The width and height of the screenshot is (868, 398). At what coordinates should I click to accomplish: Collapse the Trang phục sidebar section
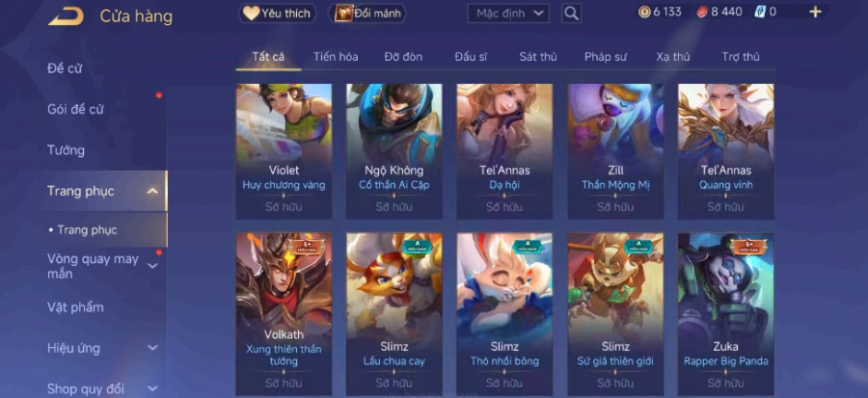click(152, 191)
